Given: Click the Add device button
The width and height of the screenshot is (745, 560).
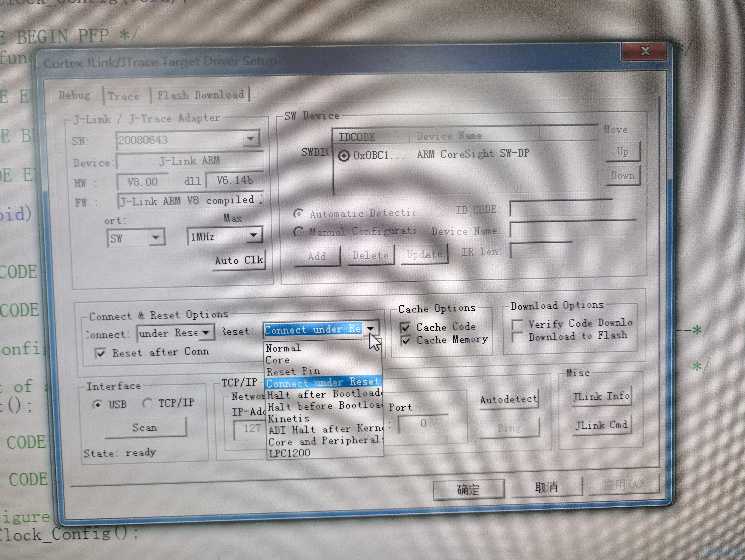Looking at the screenshot, I should click(317, 257).
